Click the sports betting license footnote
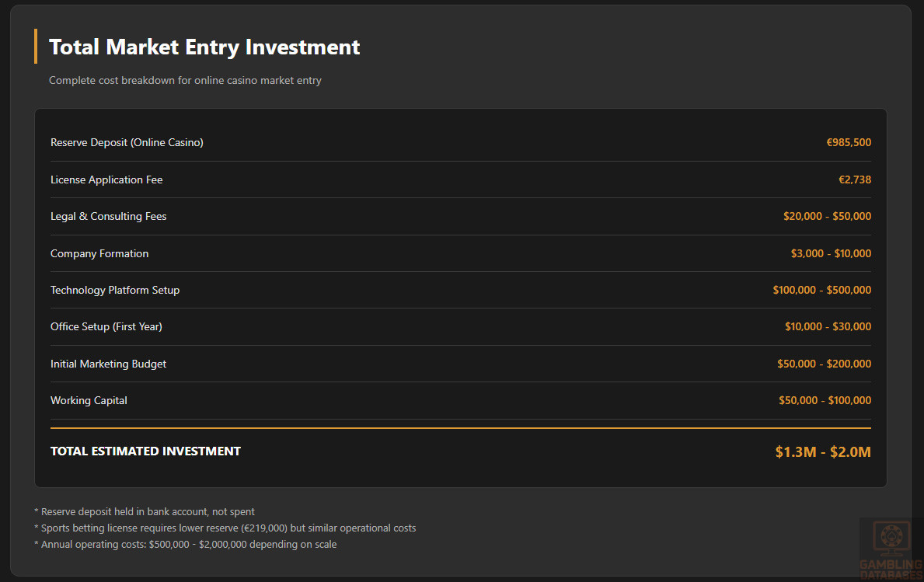This screenshot has height=582, width=924. [225, 528]
